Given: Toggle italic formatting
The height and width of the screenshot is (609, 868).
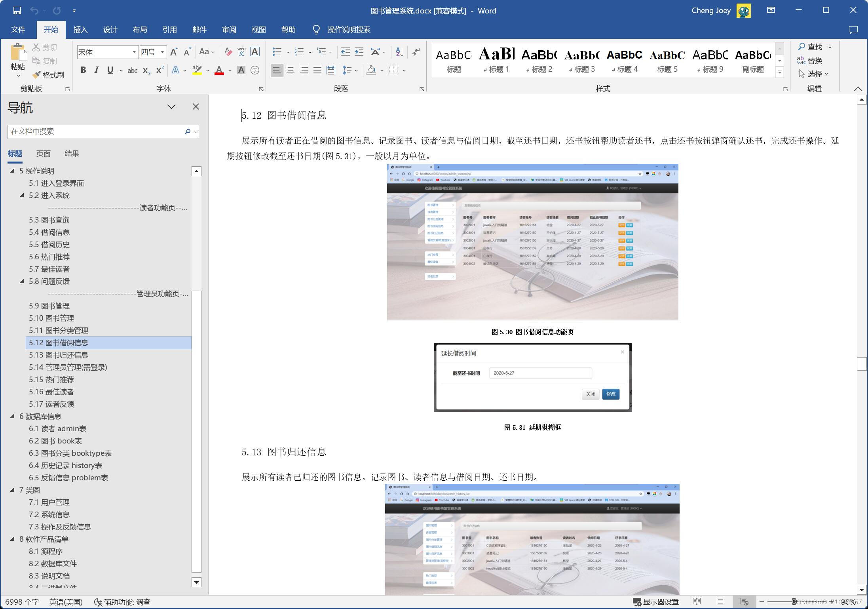Looking at the screenshot, I should pos(97,70).
